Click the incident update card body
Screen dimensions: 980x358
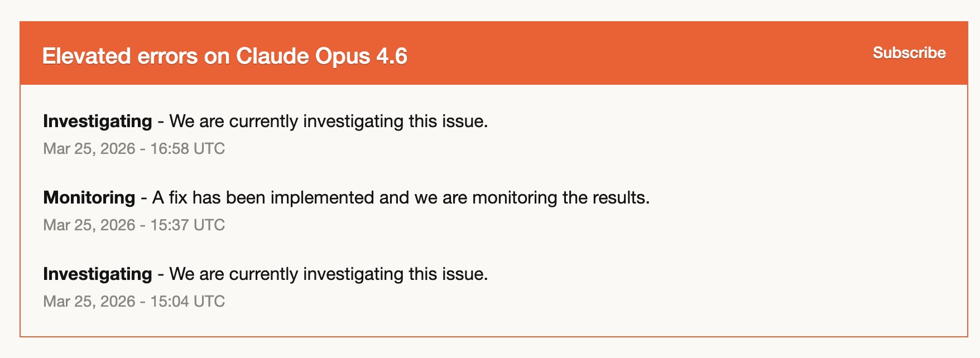pyautogui.click(x=490, y=212)
